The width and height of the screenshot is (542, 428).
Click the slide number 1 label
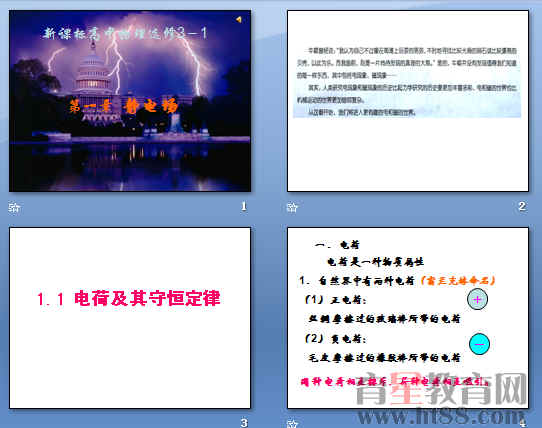click(244, 206)
